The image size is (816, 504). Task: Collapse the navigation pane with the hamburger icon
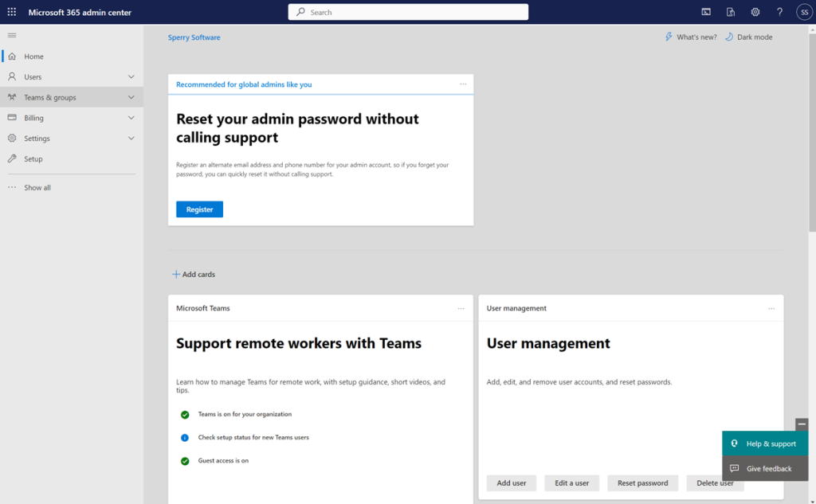tap(11, 35)
